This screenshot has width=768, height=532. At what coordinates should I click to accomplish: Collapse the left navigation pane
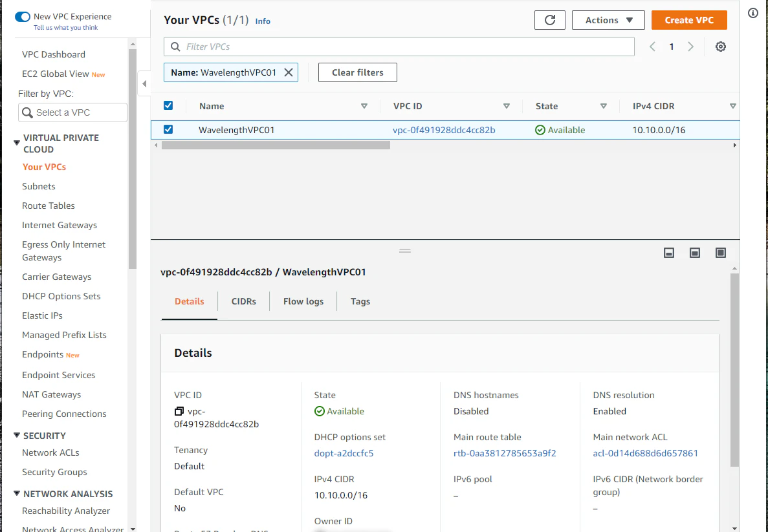(x=144, y=83)
